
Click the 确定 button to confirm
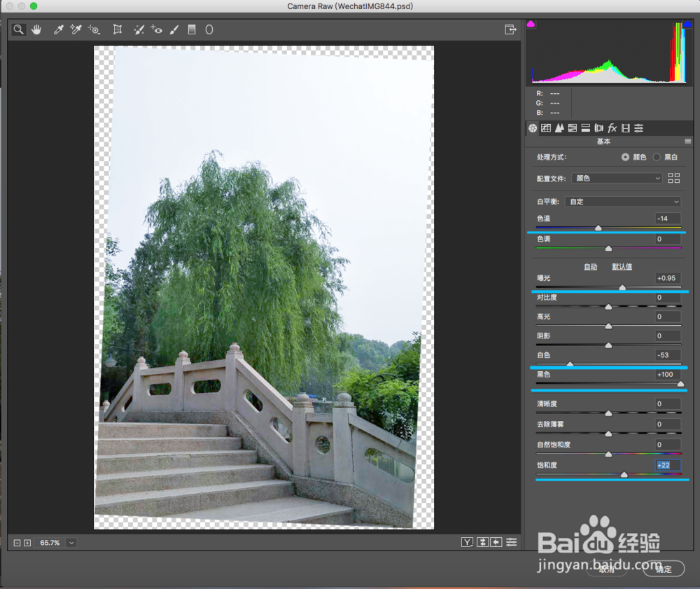[664, 569]
